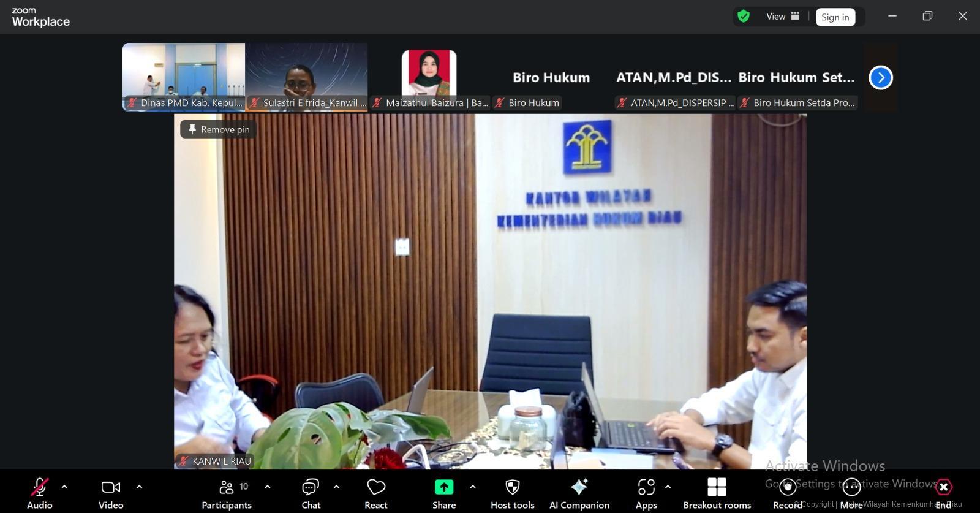Start screen sharing with Share icon
The image size is (980, 513).
point(444,487)
